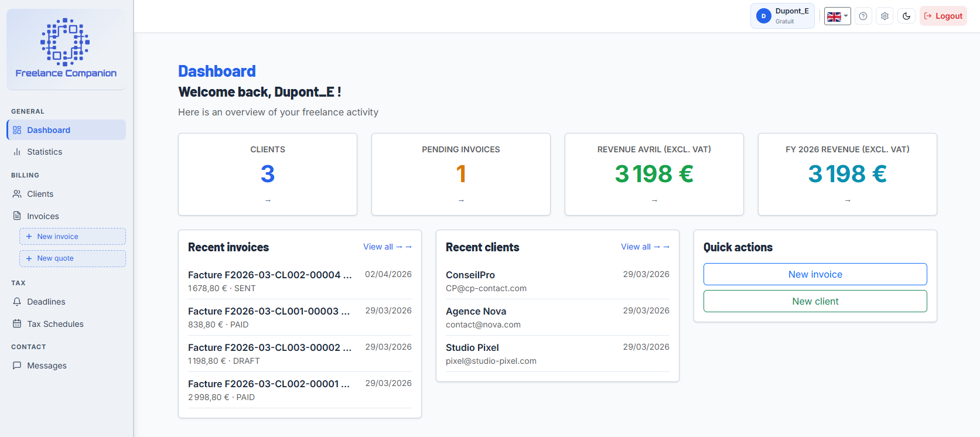Click the plus icon beside New invoice
The height and width of the screenshot is (437, 980).
tap(29, 237)
